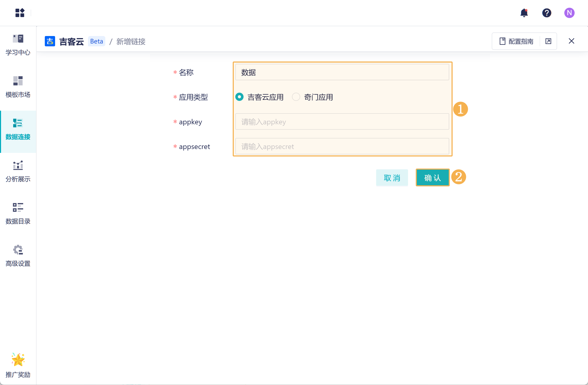Screen dimensions: 588x385
Task: Select the 奇门应用 radio option
Action: tap(296, 97)
